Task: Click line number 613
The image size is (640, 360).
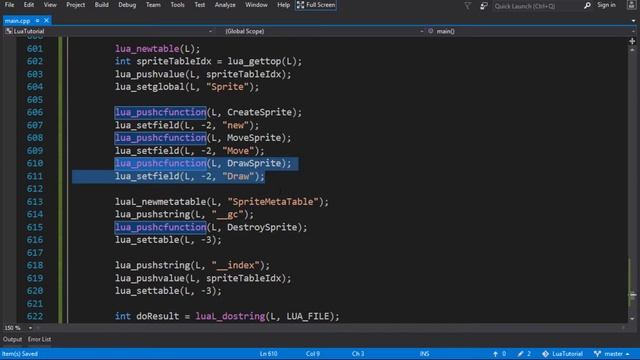Action: (x=35, y=202)
